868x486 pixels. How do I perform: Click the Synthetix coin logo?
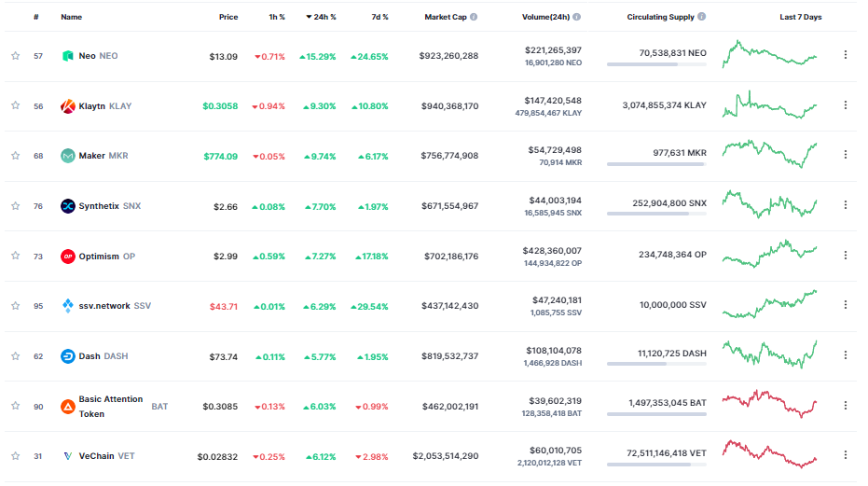pyautogui.click(x=67, y=205)
